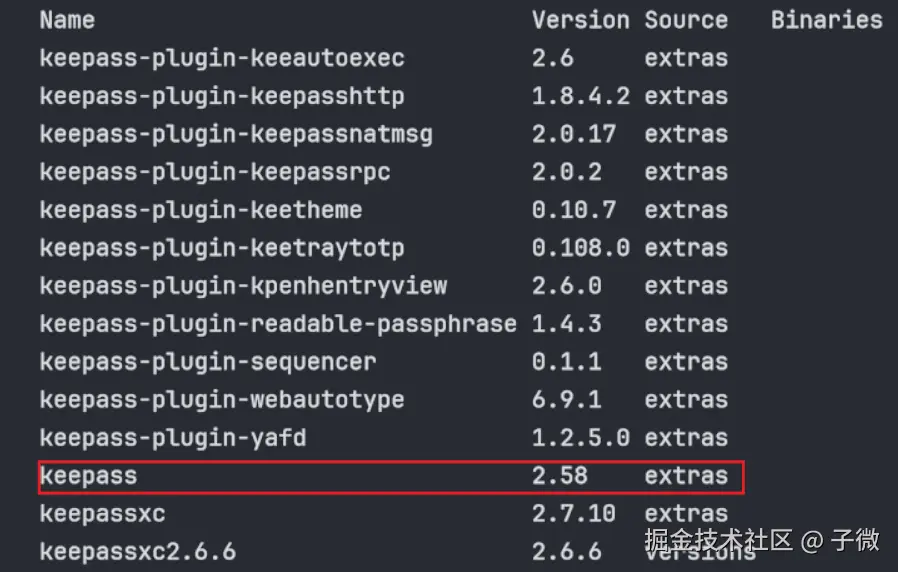
Task: Click the keepass-plugin-webautotype entry
Action: [222, 400]
